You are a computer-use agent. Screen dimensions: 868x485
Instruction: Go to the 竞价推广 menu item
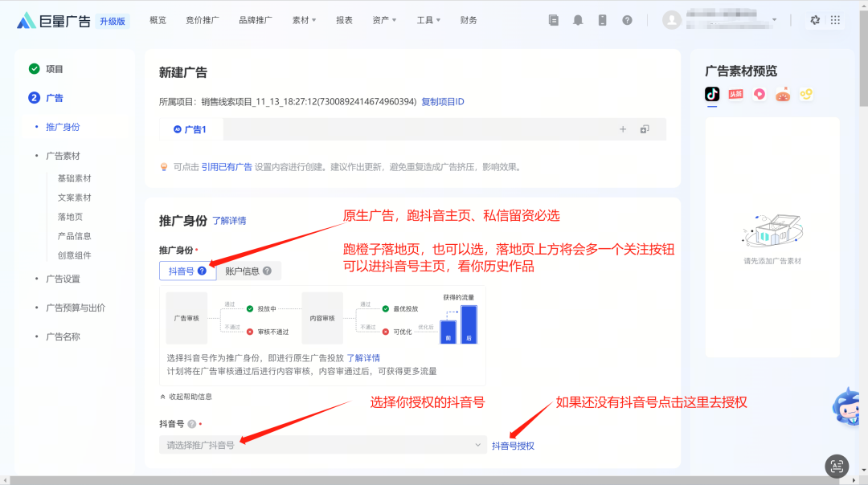click(203, 20)
